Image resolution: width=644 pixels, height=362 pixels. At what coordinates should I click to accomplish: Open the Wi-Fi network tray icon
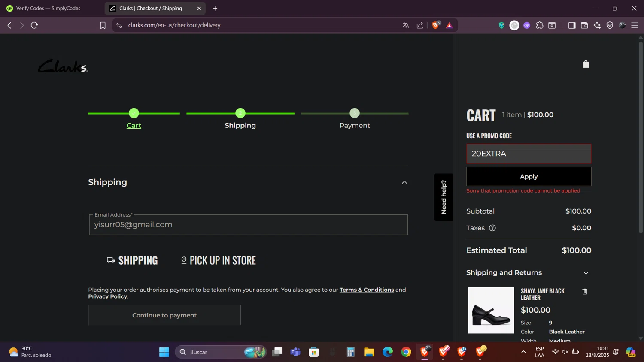coord(555,352)
